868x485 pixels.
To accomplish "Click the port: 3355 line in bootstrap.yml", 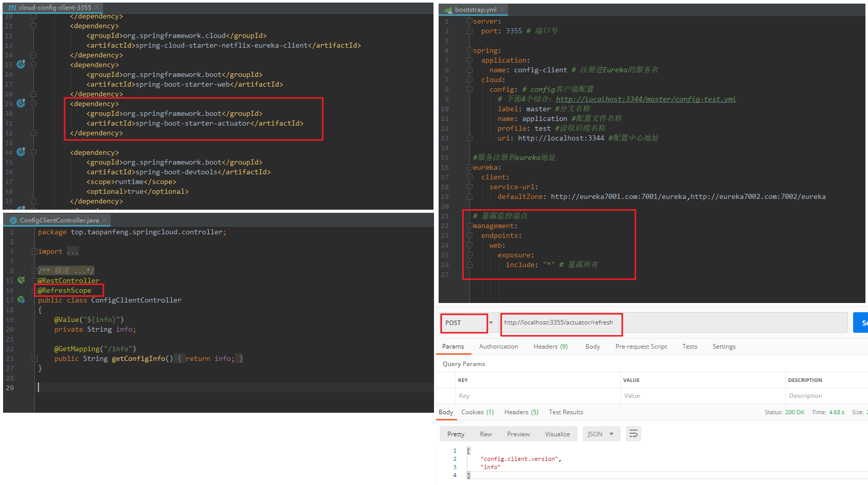I will pyautogui.click(x=519, y=31).
